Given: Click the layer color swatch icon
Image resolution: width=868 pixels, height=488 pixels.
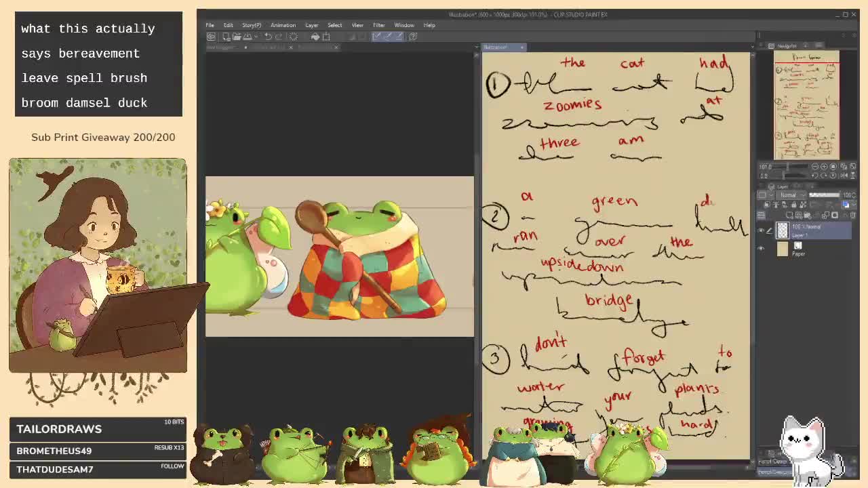Looking at the screenshot, I should pos(846,205).
